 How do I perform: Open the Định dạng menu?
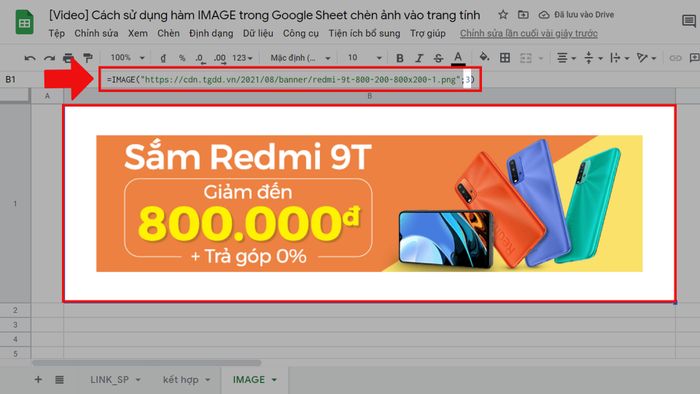211,33
